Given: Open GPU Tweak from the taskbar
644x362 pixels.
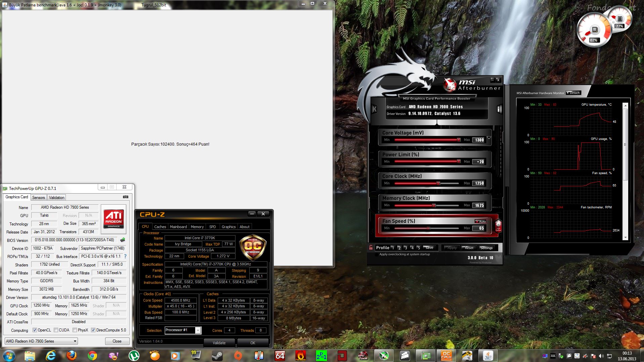Looking at the screenshot, I should point(363,355).
